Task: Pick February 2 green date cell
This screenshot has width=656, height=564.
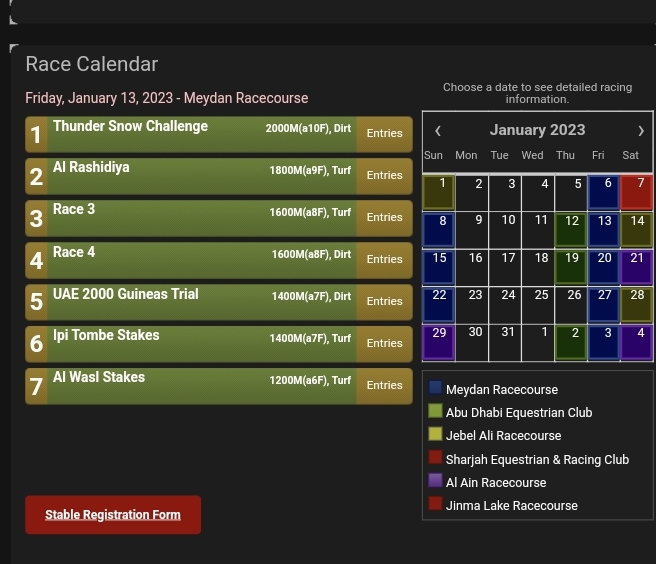Action: pos(571,342)
